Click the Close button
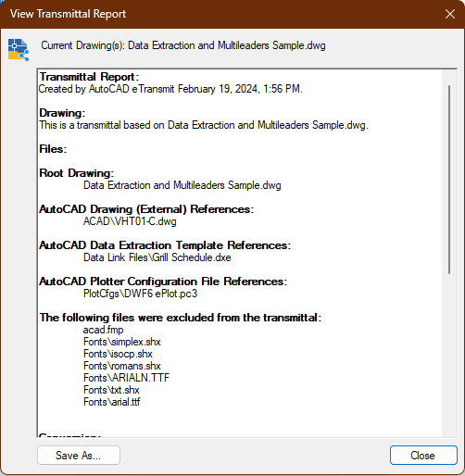Screen dimensions: 465x476 tap(423, 455)
